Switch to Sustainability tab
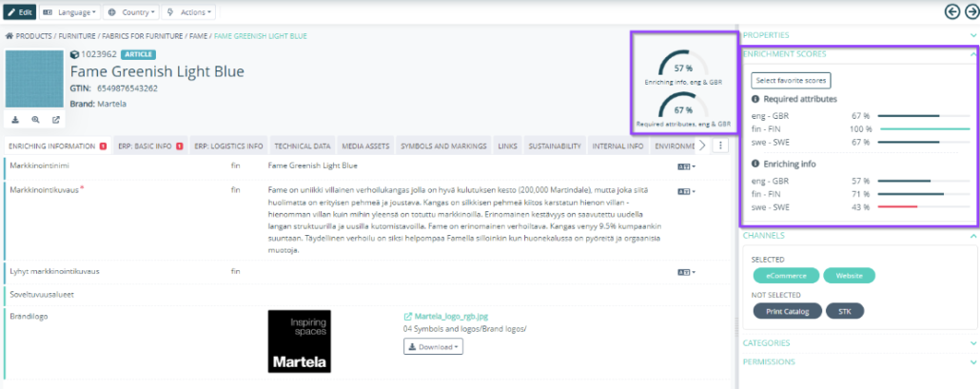The image size is (980, 389). click(555, 146)
